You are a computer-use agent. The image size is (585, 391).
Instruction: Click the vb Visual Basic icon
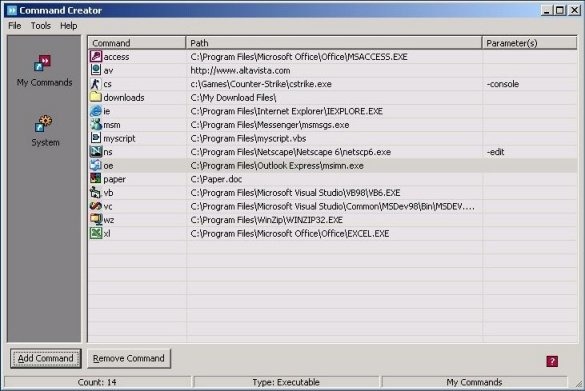[x=96, y=192]
